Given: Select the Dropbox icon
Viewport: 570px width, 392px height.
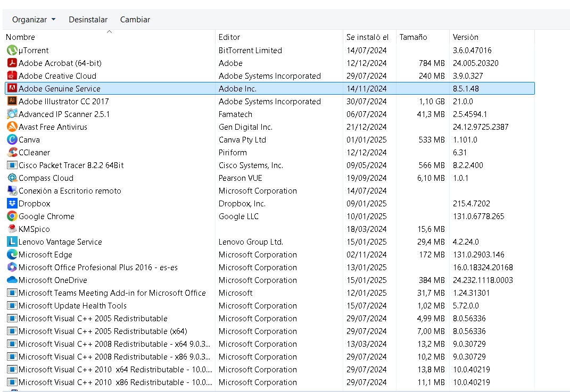Looking at the screenshot, I should [x=12, y=204].
